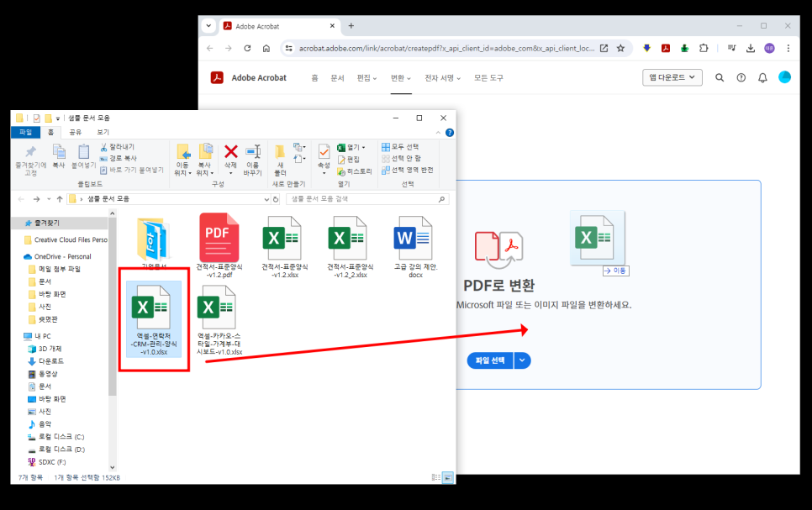This screenshot has height=510, width=812.
Task: Click Cut (잘라내기) in the ribbon
Action: click(x=117, y=147)
